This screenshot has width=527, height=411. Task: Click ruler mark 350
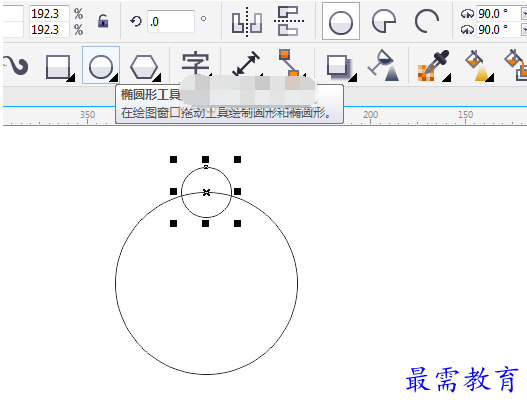point(87,115)
